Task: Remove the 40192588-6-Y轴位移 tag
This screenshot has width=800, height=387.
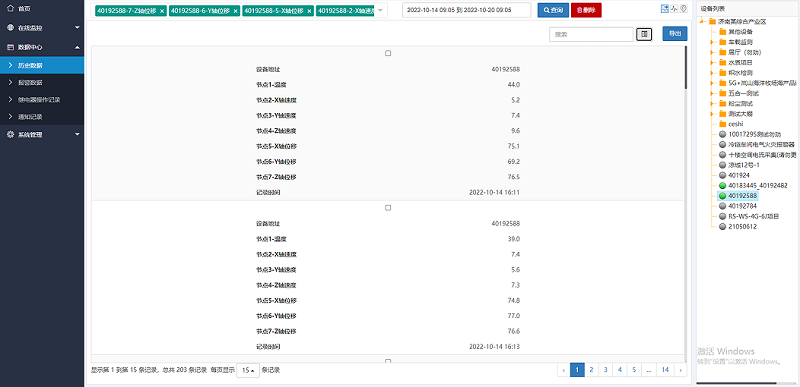Action: pyautogui.click(x=235, y=11)
